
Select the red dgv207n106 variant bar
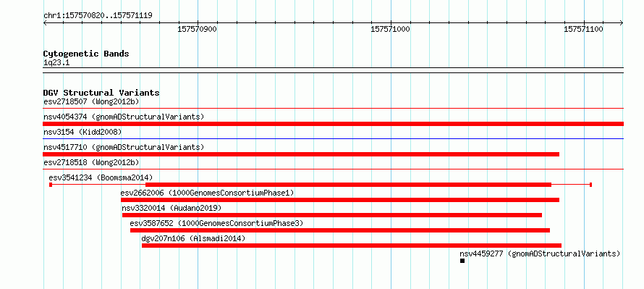[x=352, y=246]
